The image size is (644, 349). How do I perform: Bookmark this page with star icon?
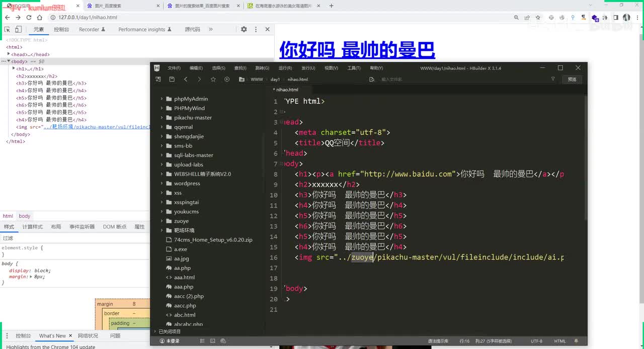click(x=538, y=17)
